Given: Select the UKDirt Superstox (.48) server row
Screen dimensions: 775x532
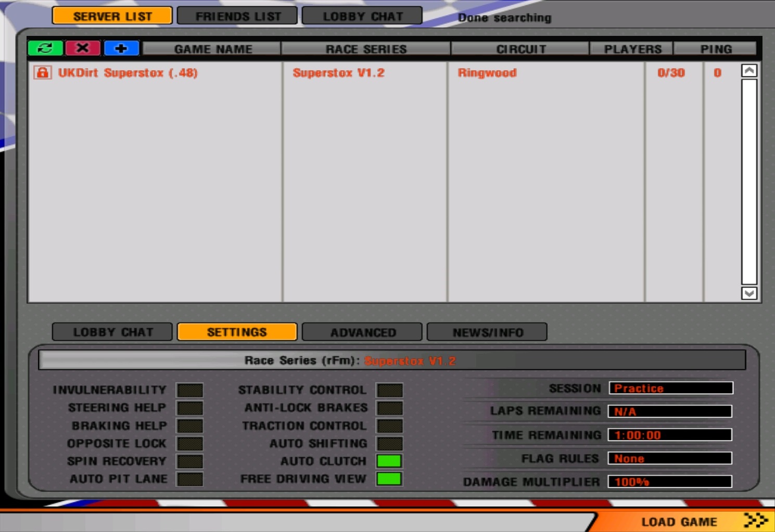Looking at the screenshot, I should coord(384,73).
